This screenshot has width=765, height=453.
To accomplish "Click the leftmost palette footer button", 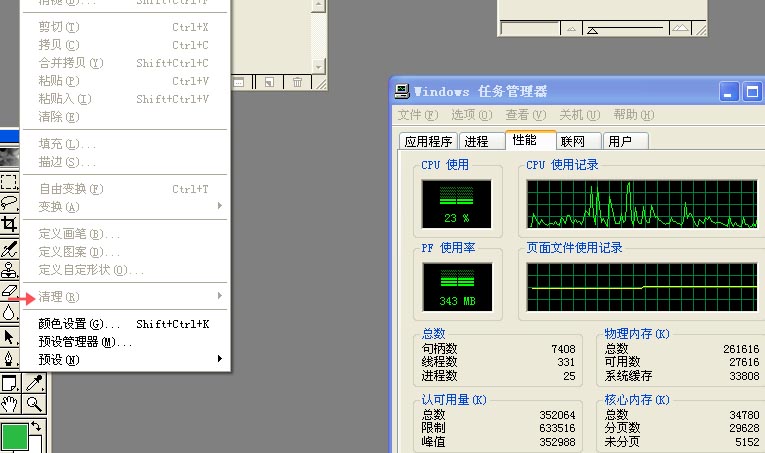I will click(239, 82).
